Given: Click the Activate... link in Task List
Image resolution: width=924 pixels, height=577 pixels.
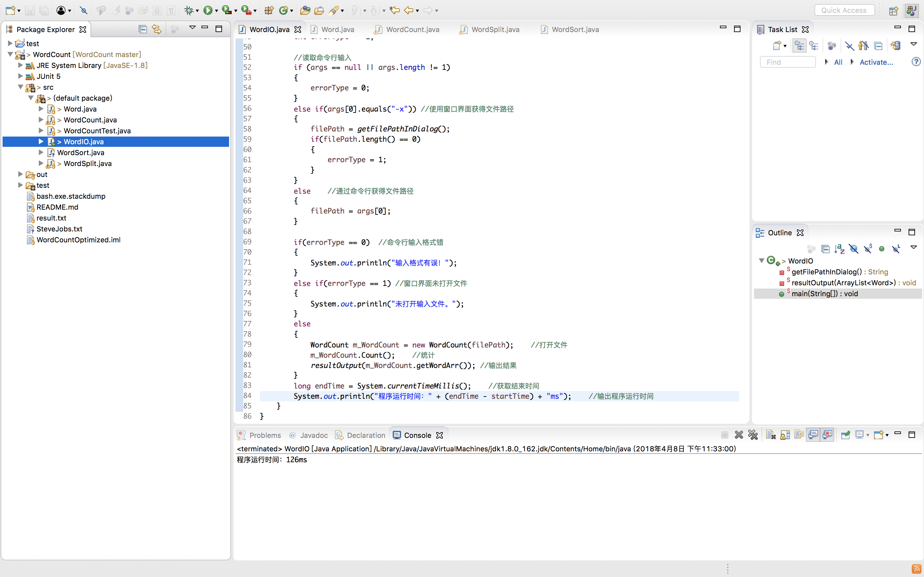Looking at the screenshot, I should [x=876, y=62].
